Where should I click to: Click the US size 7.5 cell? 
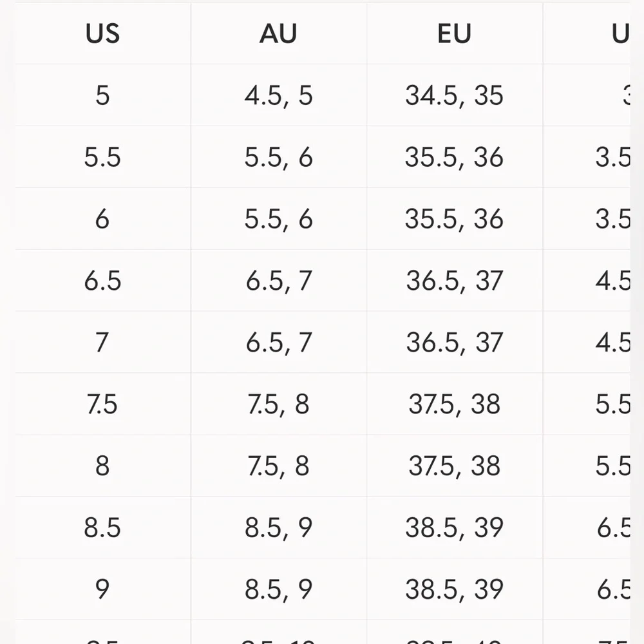pos(102,404)
